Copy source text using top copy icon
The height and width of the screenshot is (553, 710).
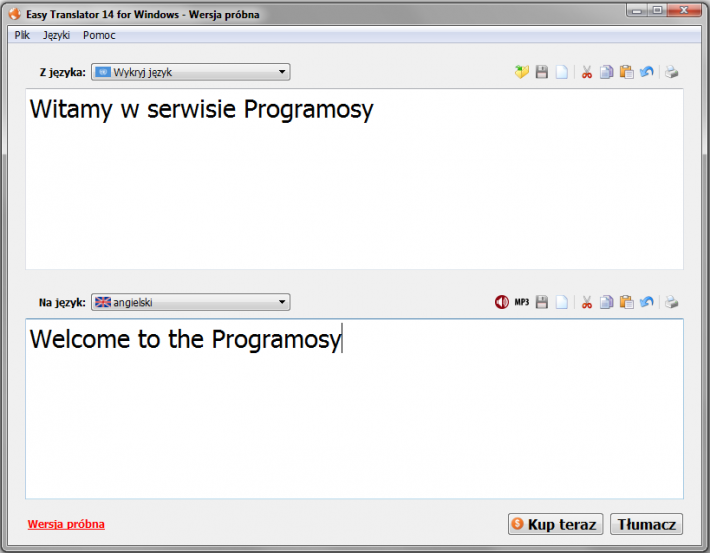tap(606, 72)
